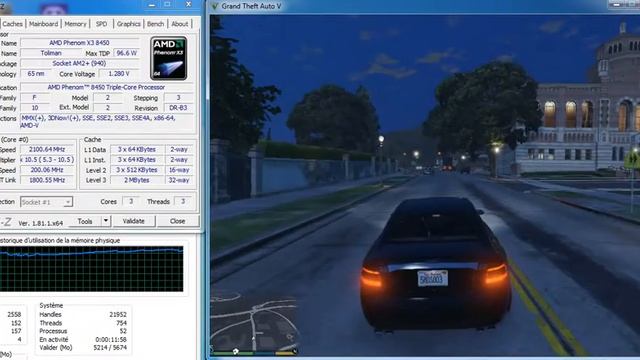Screen dimensions: 640x360
Task: Open the Tools dropdown arrow
Action: (x=106, y=221)
